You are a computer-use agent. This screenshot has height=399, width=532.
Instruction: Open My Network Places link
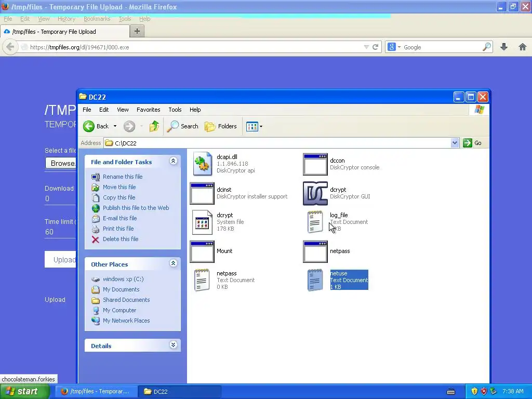126,321
